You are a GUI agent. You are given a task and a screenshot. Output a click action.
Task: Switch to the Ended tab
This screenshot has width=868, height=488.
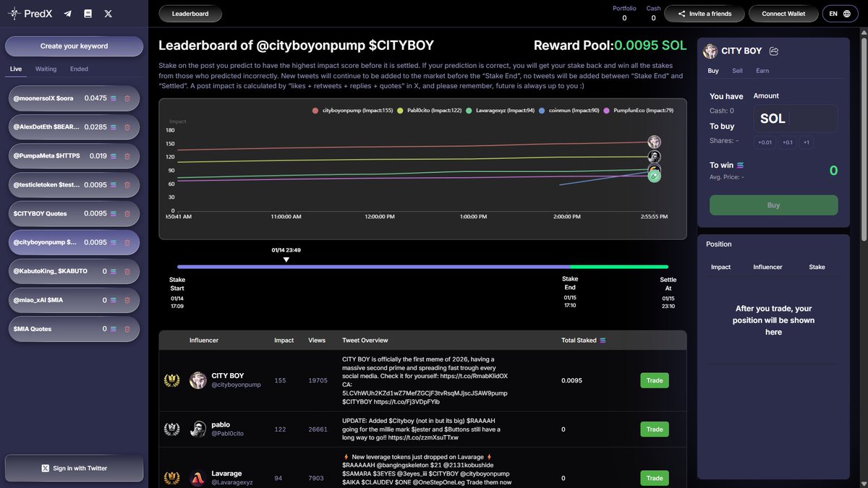(x=79, y=69)
